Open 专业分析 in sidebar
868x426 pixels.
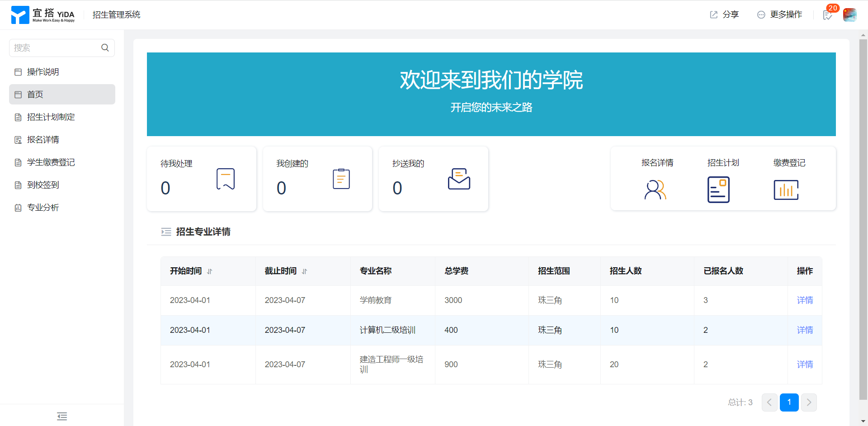pyautogui.click(x=62, y=208)
